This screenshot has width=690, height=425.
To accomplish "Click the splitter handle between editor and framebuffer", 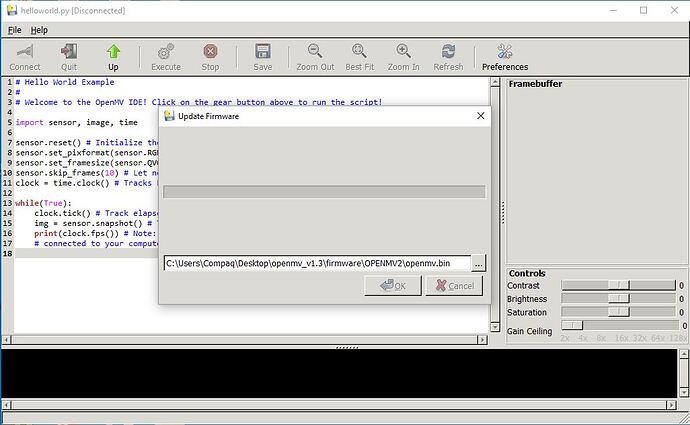I will click(503, 213).
